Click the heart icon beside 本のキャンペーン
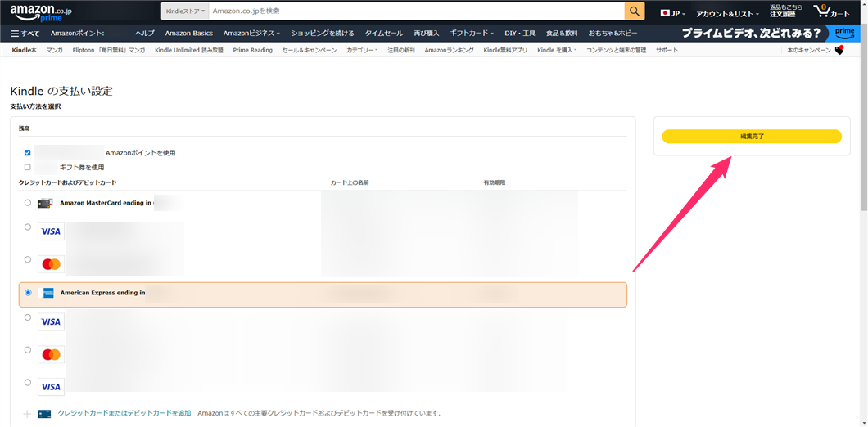The image size is (868, 427). [x=839, y=51]
